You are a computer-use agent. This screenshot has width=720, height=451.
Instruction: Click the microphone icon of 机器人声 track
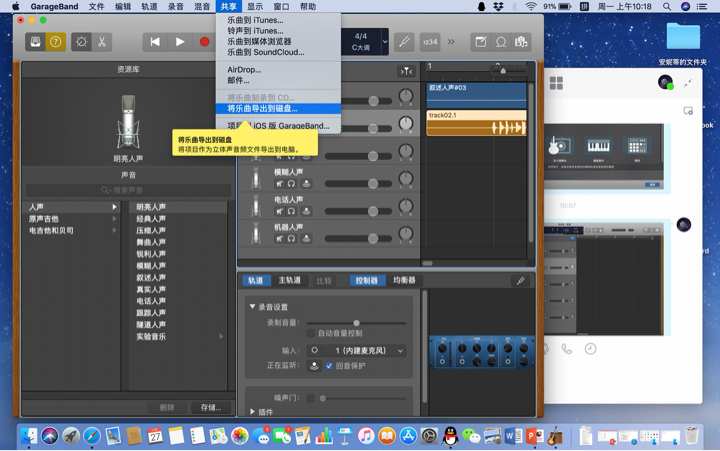256,233
